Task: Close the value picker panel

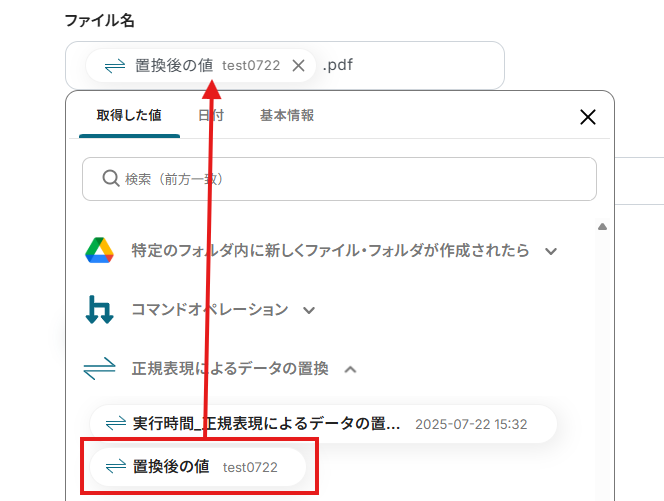Action: coord(588,117)
